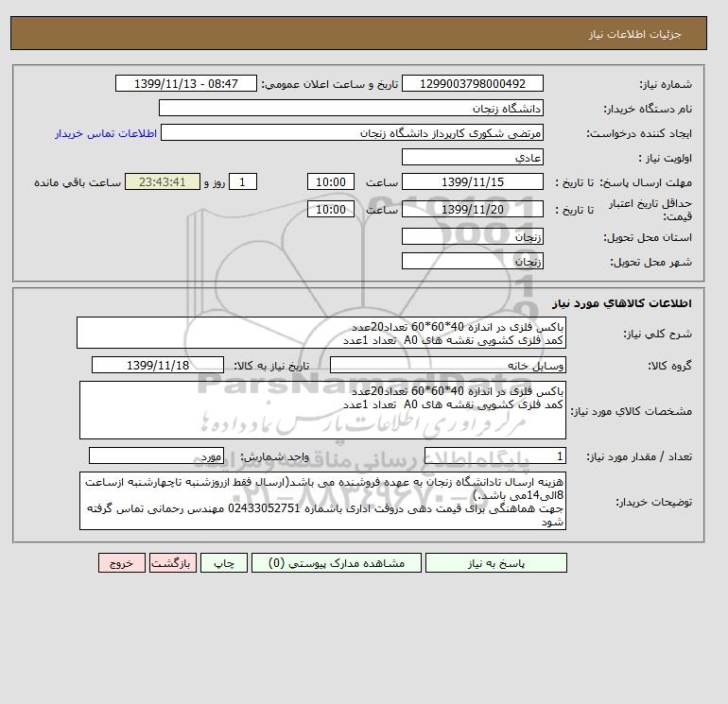This screenshot has width=728, height=704.
Task: Click goods group field وسایل خانه
Action: (447, 365)
